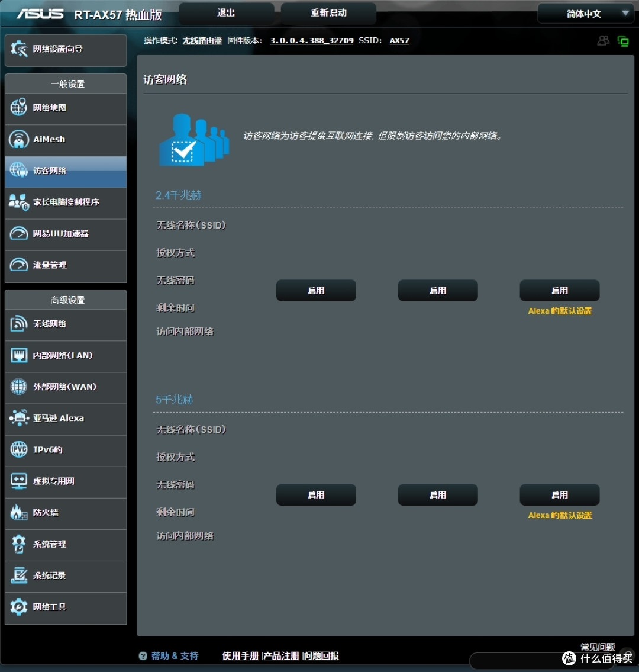Open 产品注册 product registration link
Screen dimensions: 639x672
(x=282, y=655)
